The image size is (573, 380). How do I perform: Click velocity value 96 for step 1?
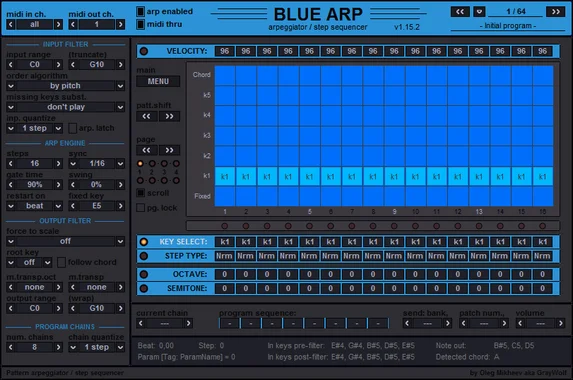click(x=225, y=51)
